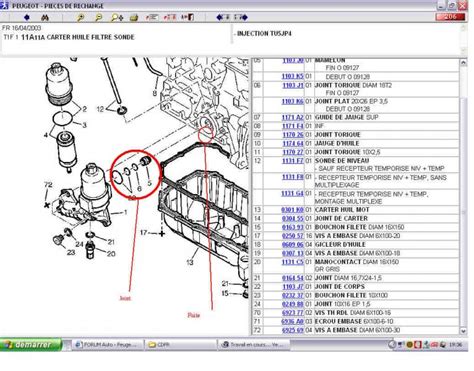474x371 pixels.
Task: Switch to 'Travail en cours... Ve...' taskbar item
Action: (253, 345)
